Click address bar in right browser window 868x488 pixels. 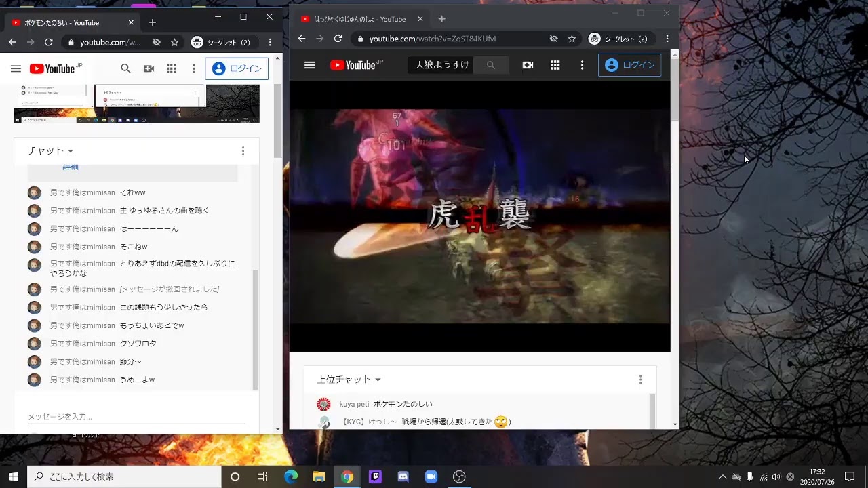[x=451, y=39]
